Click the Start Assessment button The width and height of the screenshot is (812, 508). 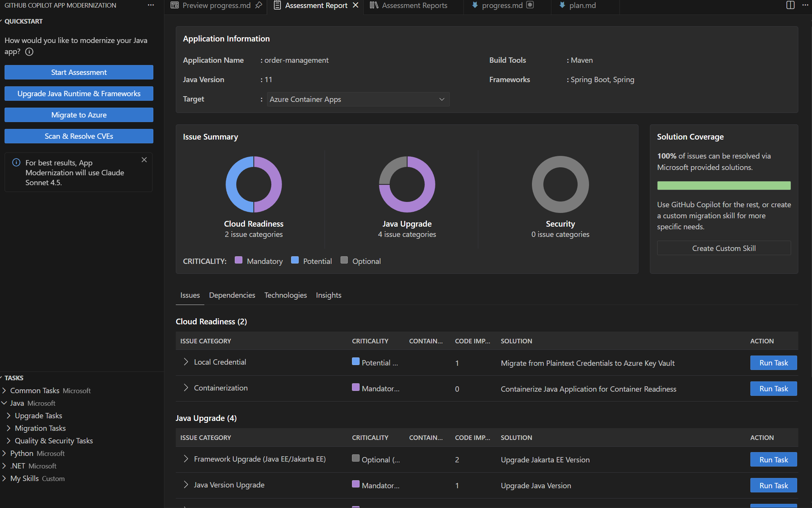tap(79, 72)
